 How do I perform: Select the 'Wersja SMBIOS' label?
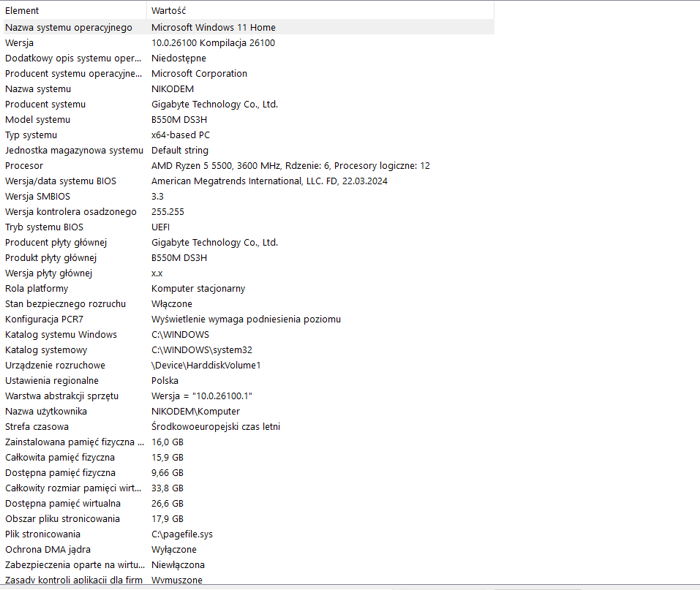click(38, 197)
